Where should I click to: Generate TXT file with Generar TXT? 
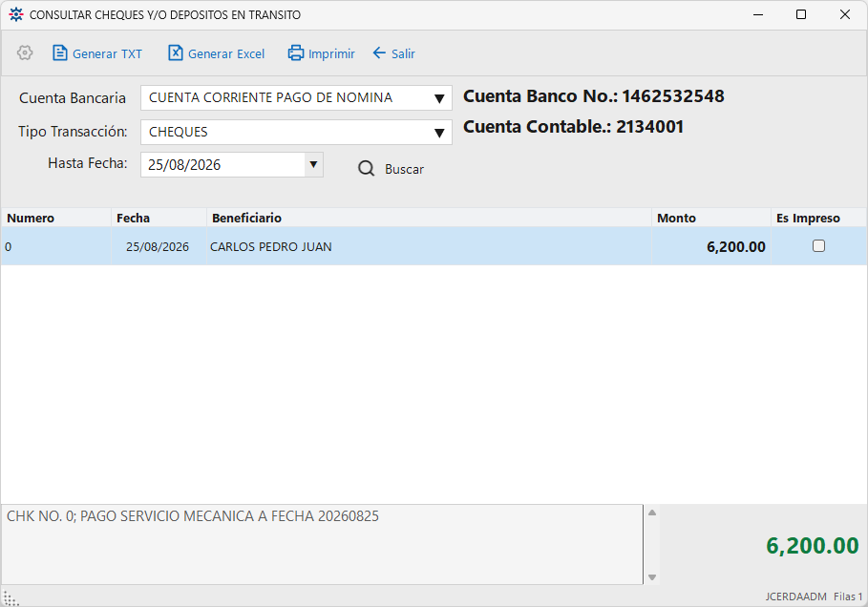97,53
